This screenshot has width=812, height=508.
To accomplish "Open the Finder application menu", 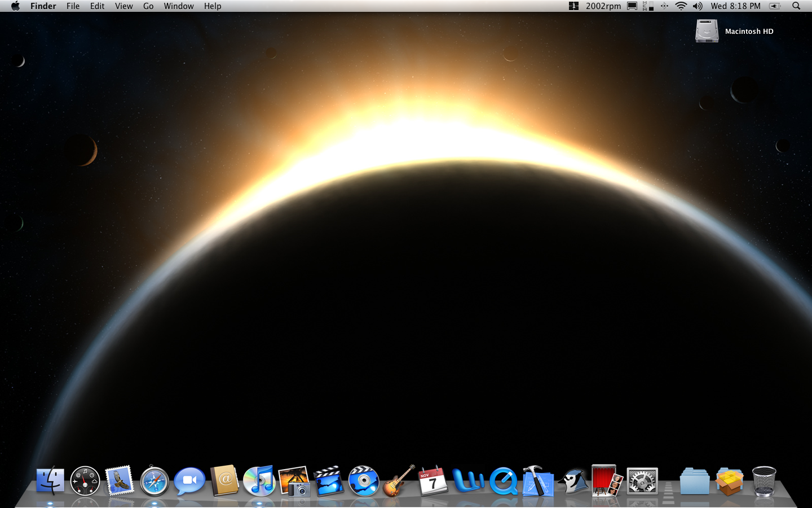I will [x=43, y=6].
